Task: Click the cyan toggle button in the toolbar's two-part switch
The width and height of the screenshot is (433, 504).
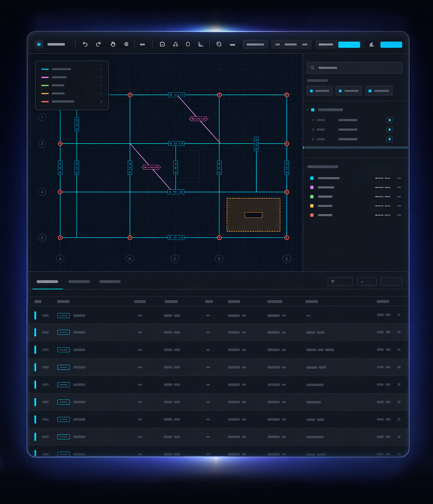Action: pos(349,45)
